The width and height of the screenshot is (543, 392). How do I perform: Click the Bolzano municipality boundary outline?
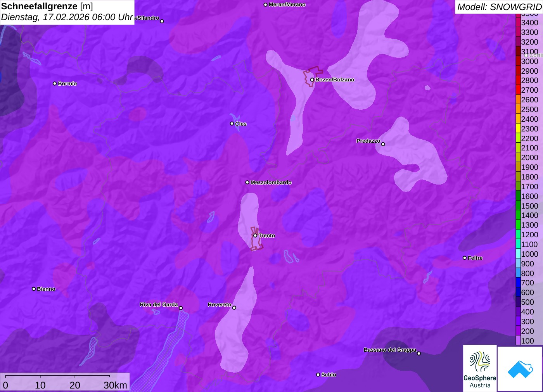click(313, 76)
